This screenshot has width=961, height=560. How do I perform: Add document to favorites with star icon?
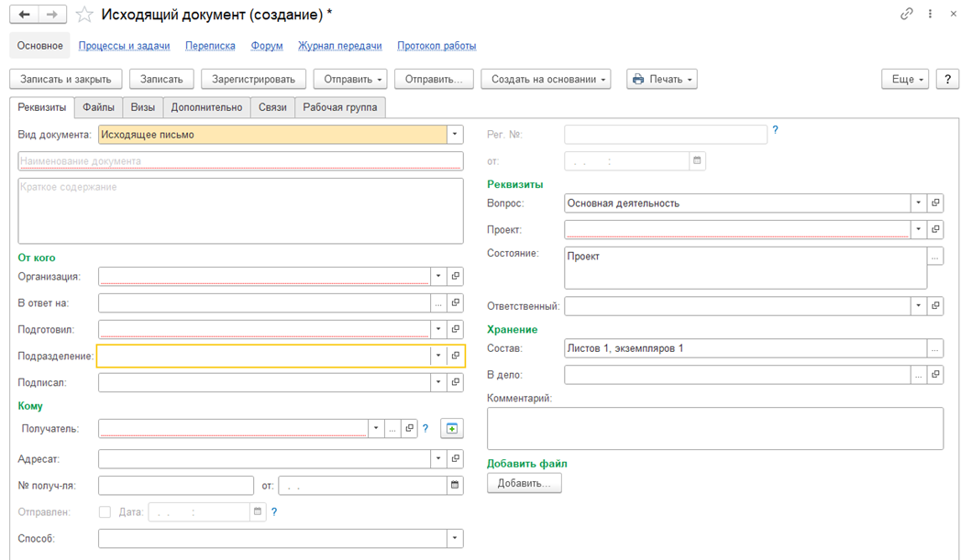pyautogui.click(x=84, y=15)
